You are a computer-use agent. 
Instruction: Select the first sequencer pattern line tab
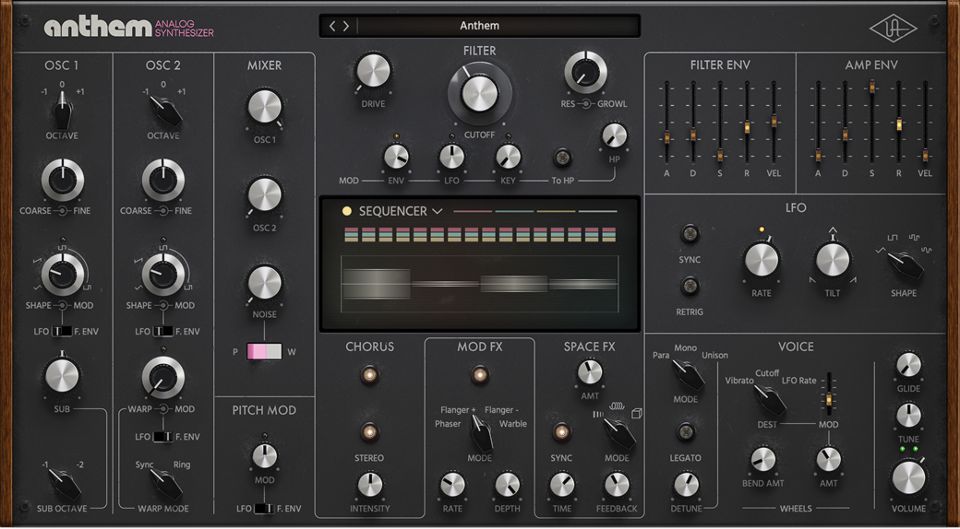click(x=472, y=211)
